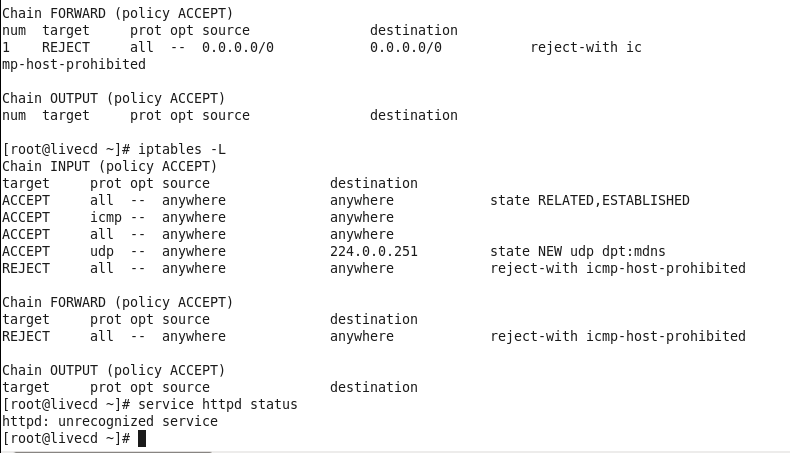Click the 'state RELATED,ESTABLISHED' rule text
790x453 pixels.
[589, 200]
